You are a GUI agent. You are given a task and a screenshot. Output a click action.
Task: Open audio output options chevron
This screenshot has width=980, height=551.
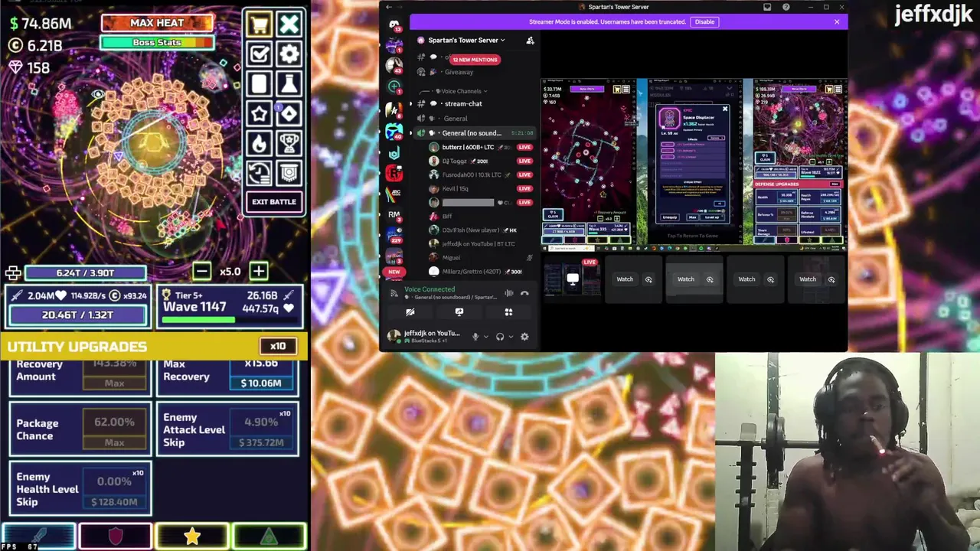(510, 337)
